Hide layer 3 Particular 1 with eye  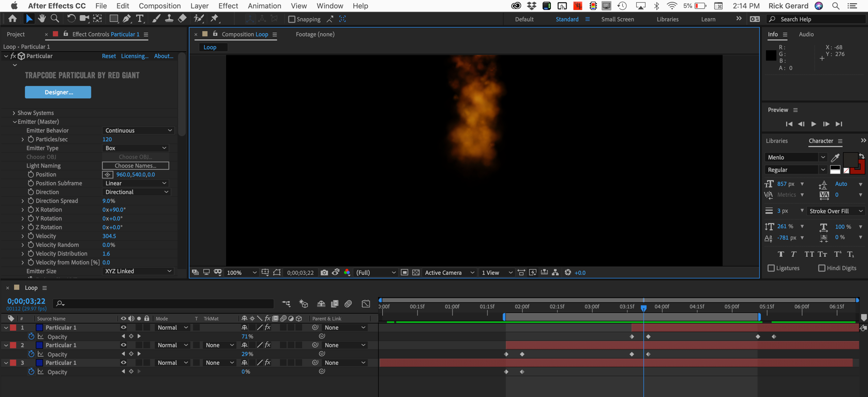pyautogui.click(x=123, y=363)
